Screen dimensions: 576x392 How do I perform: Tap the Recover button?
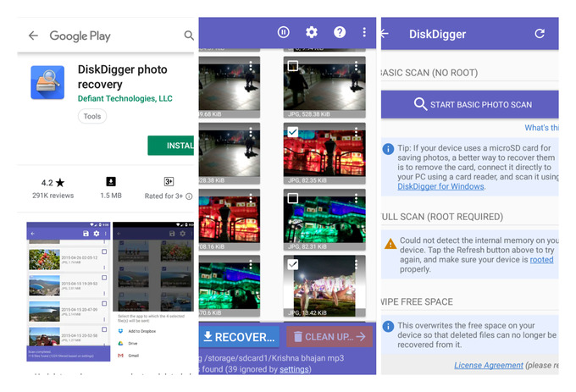pyautogui.click(x=239, y=337)
